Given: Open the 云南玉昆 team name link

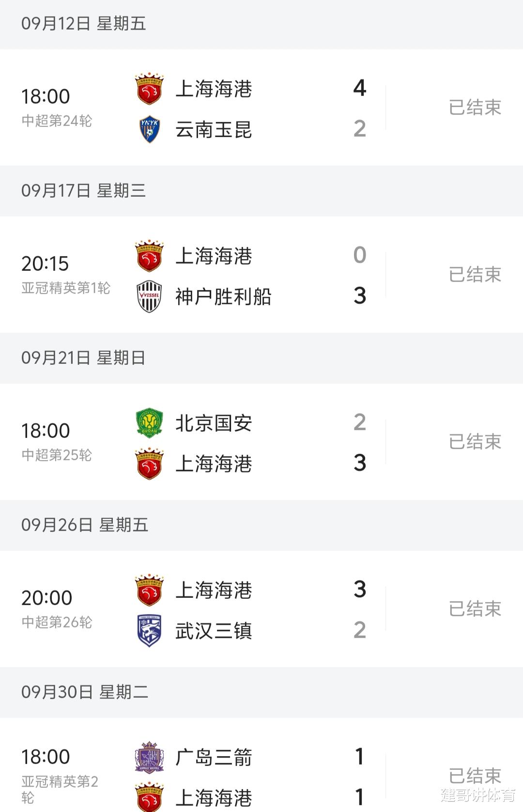Looking at the screenshot, I should 214,130.
